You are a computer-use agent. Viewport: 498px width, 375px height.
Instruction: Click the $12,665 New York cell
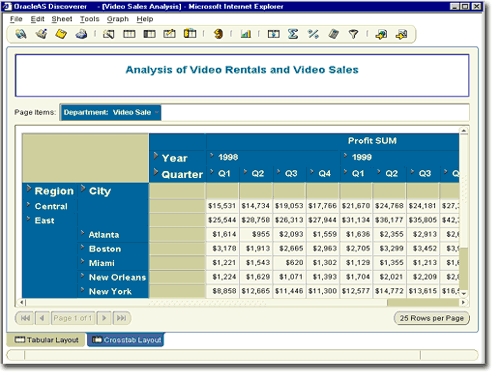[256, 291]
